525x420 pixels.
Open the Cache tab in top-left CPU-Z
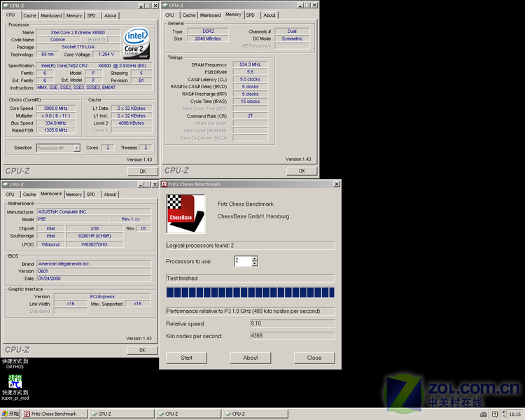tap(29, 15)
